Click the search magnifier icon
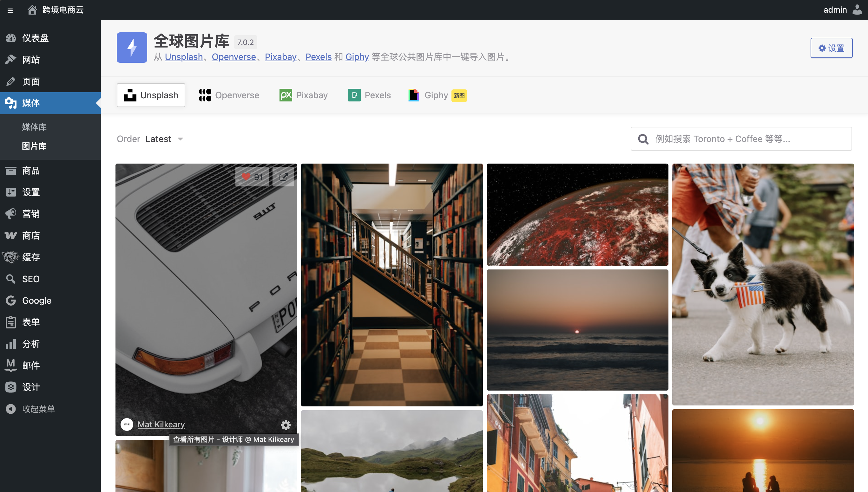Screen dimensions: 868x492 643,139
